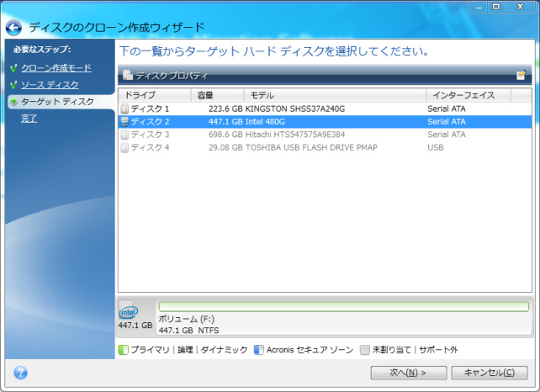The image size is (540, 392).
Task: Select the ディスク 3 row
Action: pos(325,135)
